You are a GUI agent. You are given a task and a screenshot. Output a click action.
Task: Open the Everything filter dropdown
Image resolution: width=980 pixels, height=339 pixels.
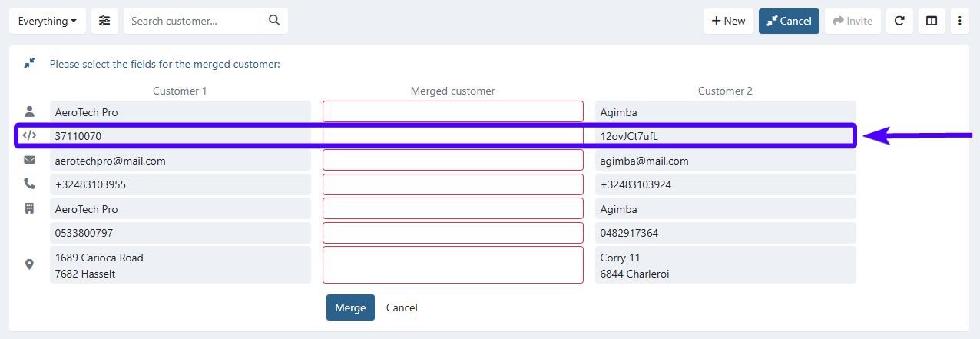tap(47, 21)
